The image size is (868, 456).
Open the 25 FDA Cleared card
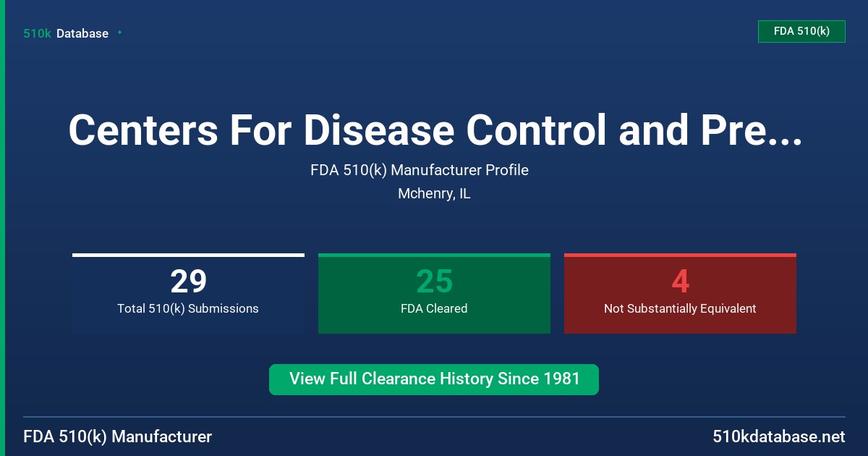tap(434, 293)
